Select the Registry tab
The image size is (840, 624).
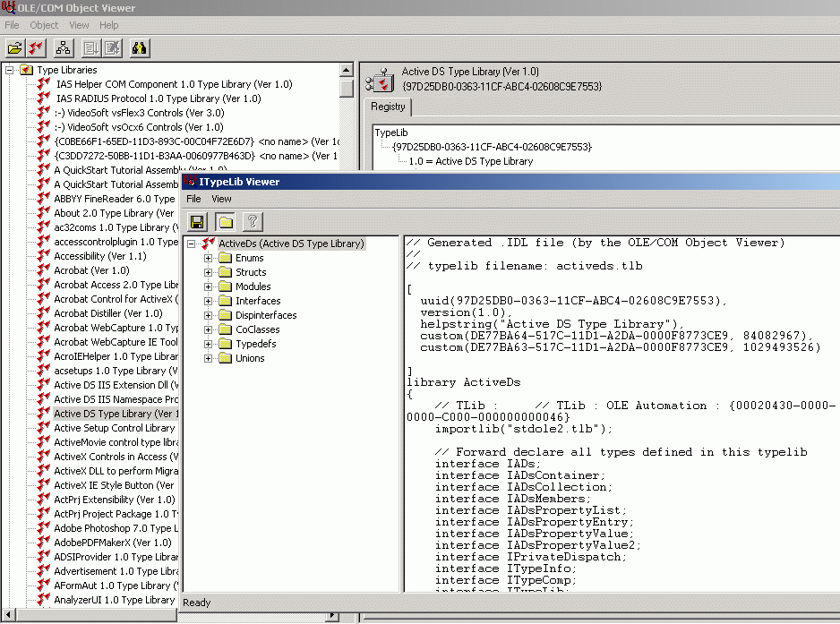point(388,107)
